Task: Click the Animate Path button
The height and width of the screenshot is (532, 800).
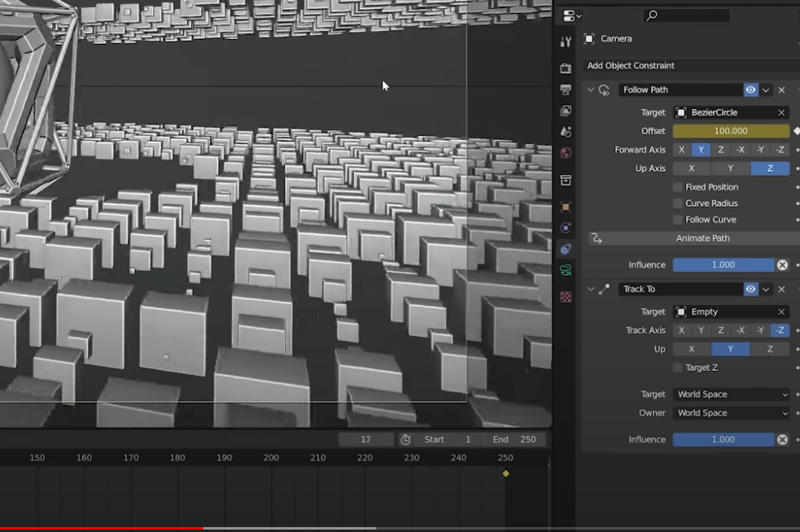Action: (702, 238)
